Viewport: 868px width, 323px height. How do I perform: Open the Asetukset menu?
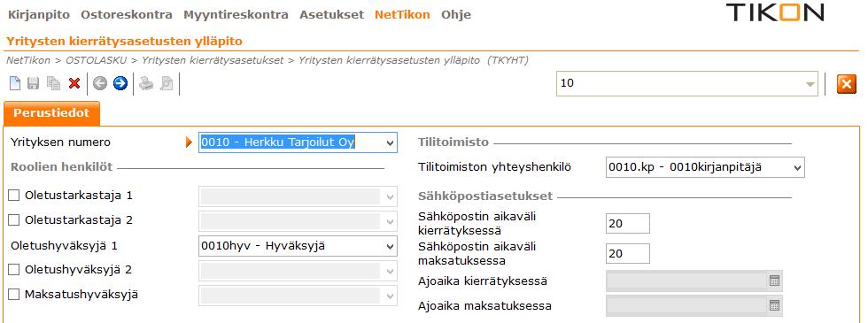[x=332, y=15]
